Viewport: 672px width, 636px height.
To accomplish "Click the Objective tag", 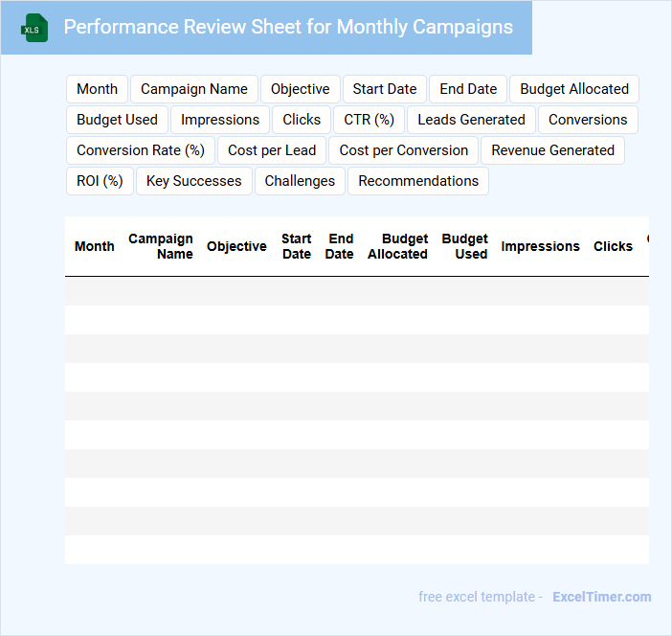I will 300,89.
